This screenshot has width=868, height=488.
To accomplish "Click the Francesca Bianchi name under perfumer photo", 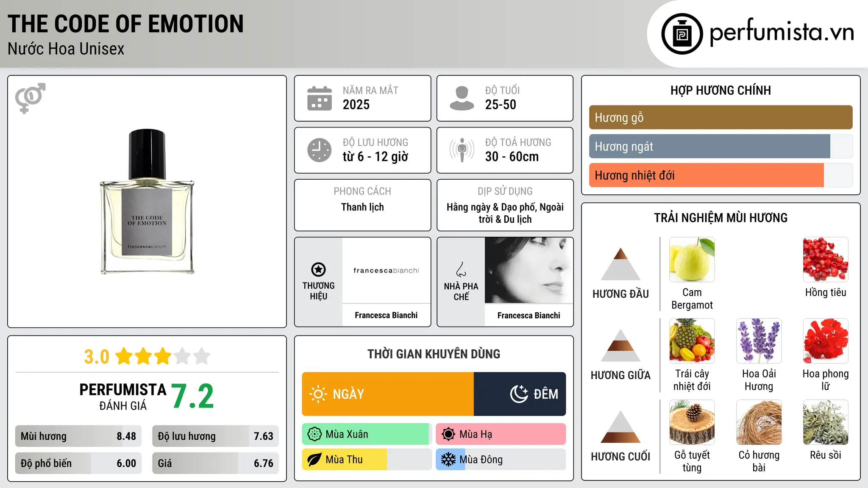I will click(529, 315).
